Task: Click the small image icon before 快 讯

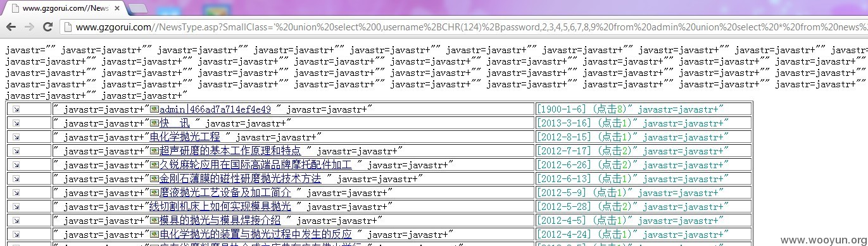Action: (x=154, y=123)
